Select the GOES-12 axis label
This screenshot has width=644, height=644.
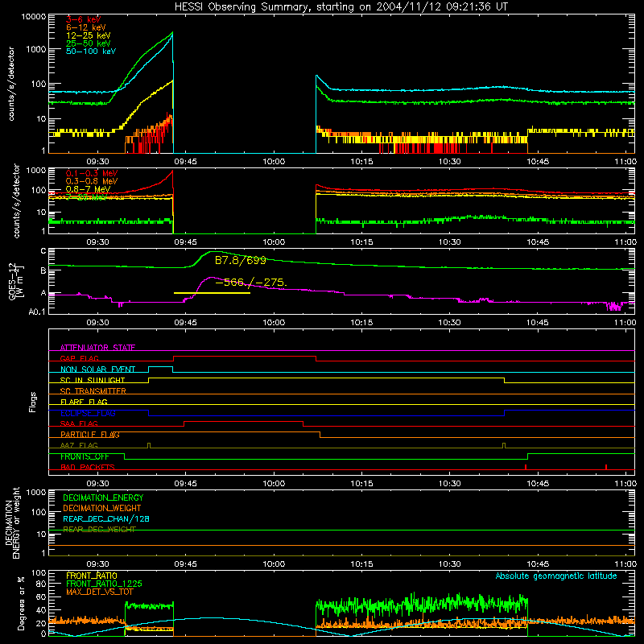(16, 281)
